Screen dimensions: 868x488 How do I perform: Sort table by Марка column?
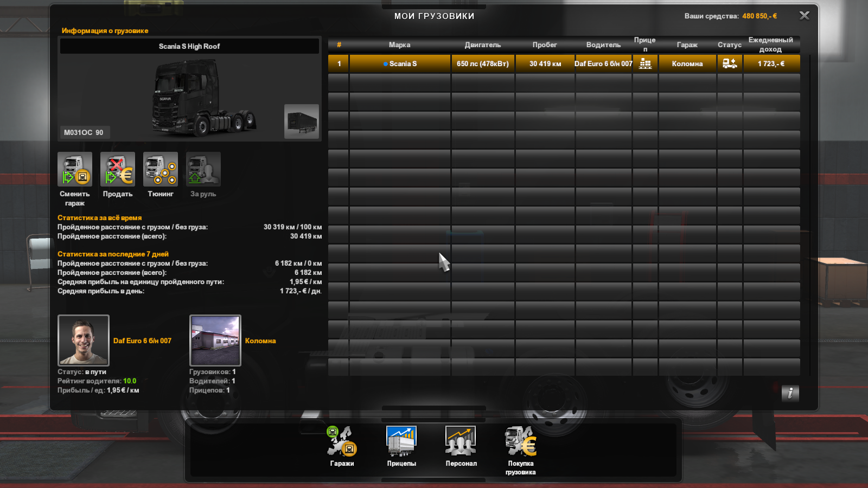400,45
